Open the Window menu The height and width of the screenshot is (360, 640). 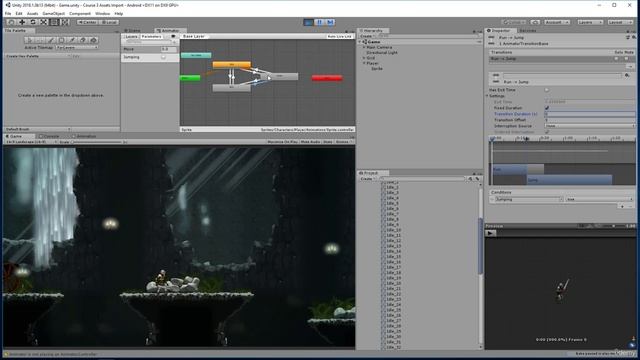102,13
